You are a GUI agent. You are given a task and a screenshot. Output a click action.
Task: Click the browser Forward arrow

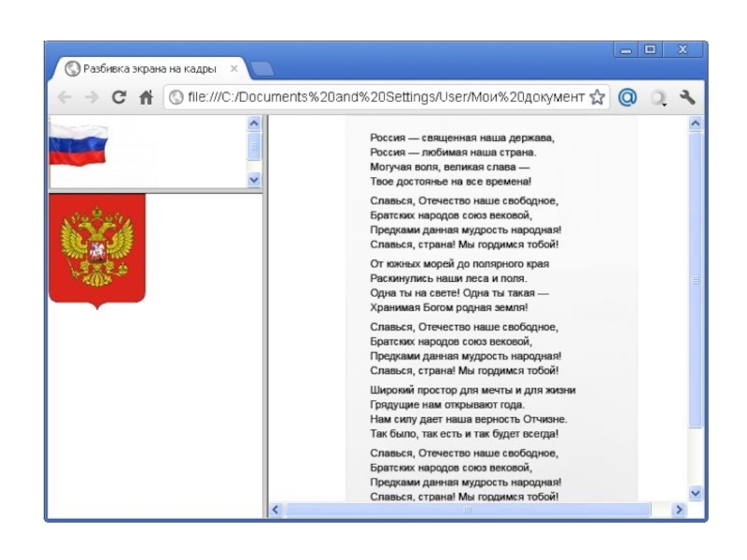pyautogui.click(x=91, y=97)
